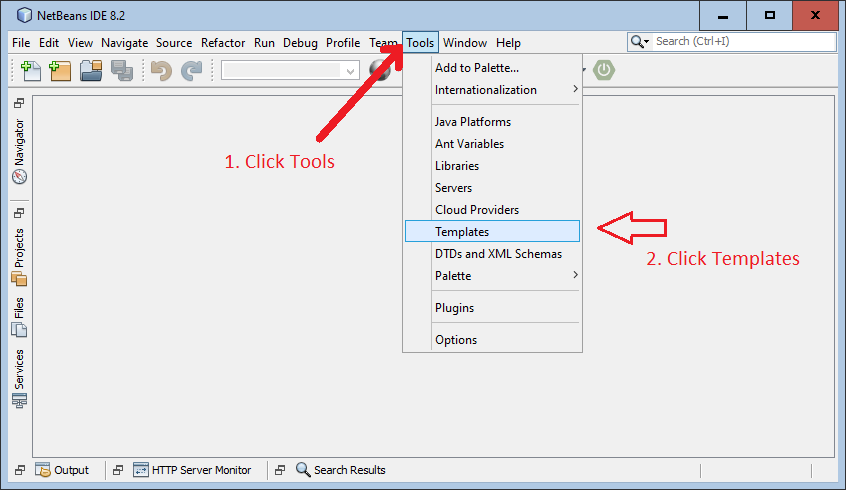
Task: Click the Redo arrow icon
Action: 191,71
